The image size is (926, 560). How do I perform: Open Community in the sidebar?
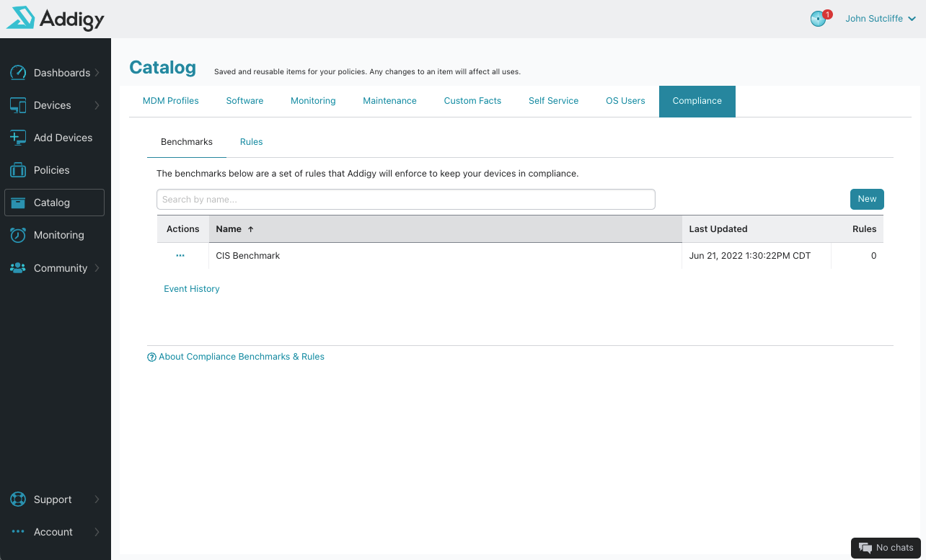55,268
